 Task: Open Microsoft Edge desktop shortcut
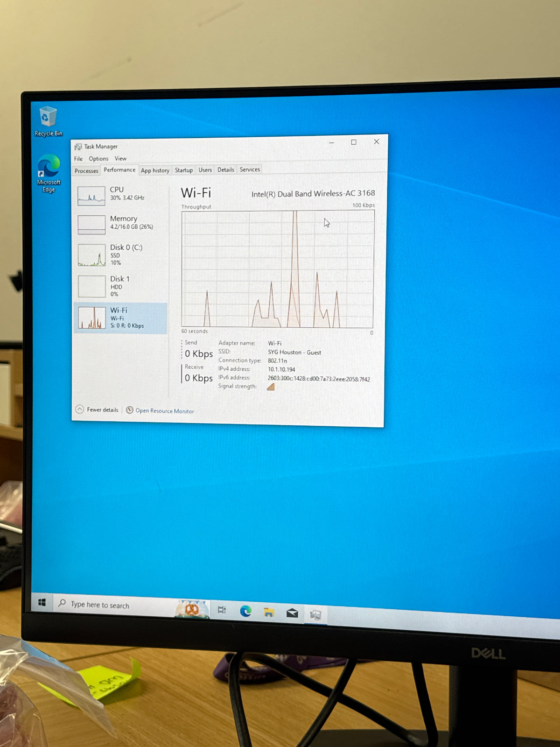[x=49, y=173]
